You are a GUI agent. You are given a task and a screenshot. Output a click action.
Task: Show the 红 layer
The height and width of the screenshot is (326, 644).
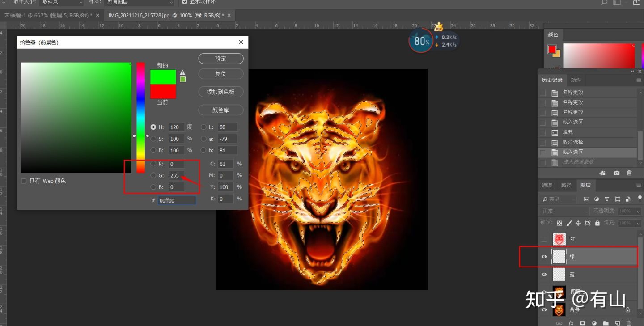click(x=544, y=239)
